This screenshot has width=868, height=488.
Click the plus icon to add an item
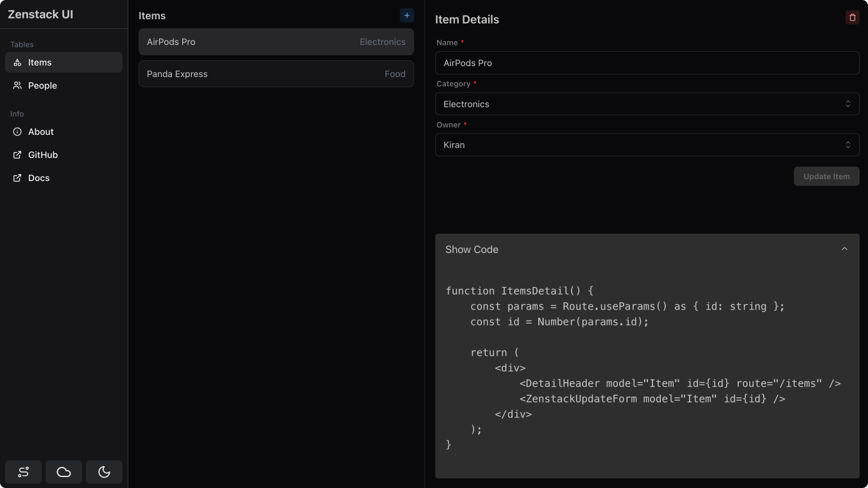coord(407,15)
